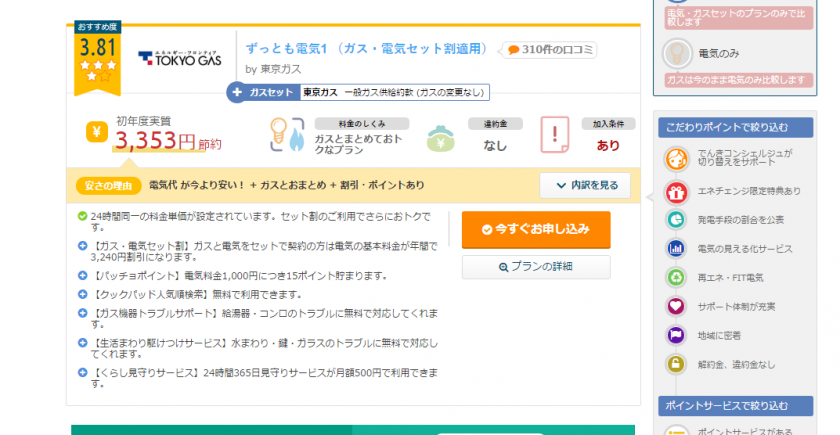Click こだわりポイントで絞り込む header
Viewport: 840px width, 435px height.
(x=736, y=128)
